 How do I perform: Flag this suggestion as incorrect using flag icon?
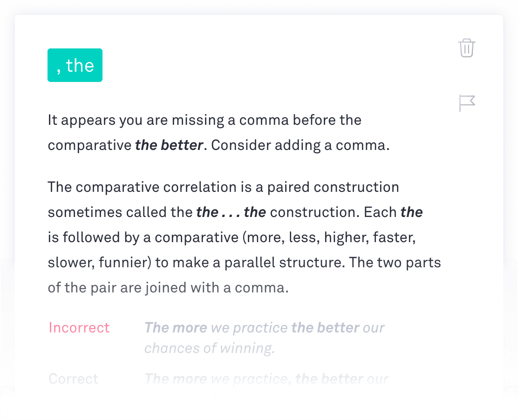(467, 103)
